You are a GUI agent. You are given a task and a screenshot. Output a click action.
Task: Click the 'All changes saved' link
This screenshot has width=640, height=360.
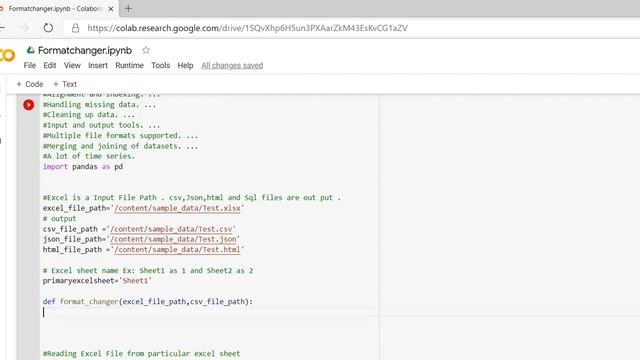point(232,65)
